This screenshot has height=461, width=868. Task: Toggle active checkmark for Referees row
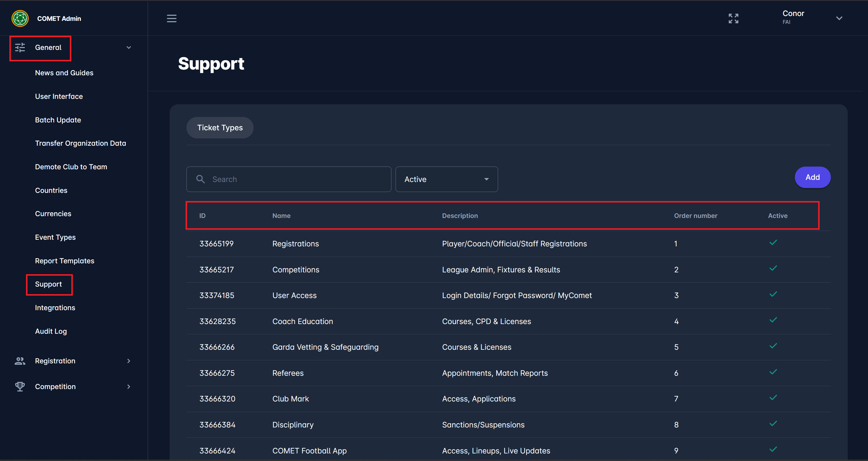pos(773,372)
